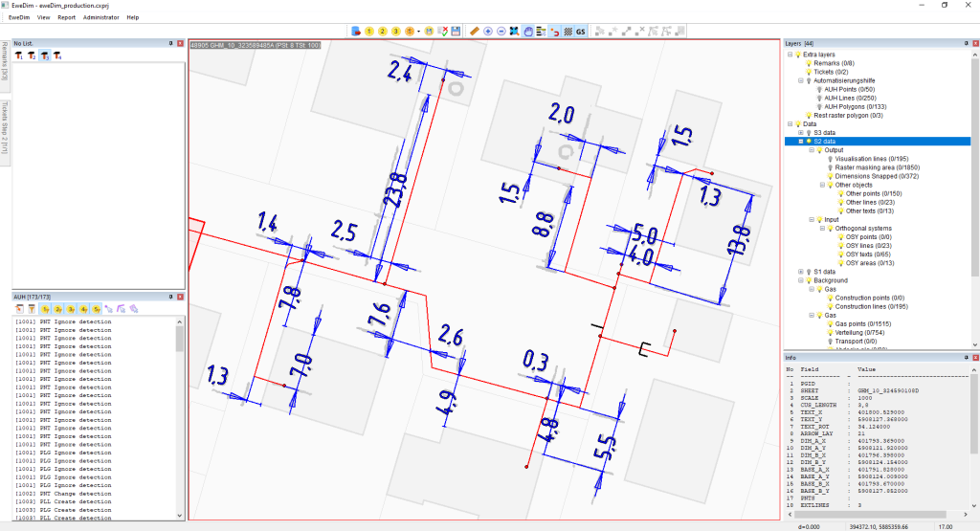Expand the S3 data tree node
This screenshot has height=531, width=980.
tap(801, 133)
